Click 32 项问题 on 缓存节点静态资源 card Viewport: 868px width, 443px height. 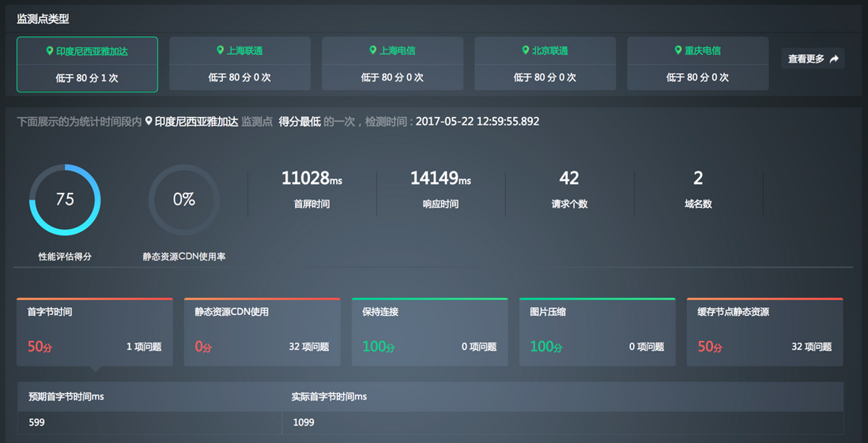tap(812, 347)
